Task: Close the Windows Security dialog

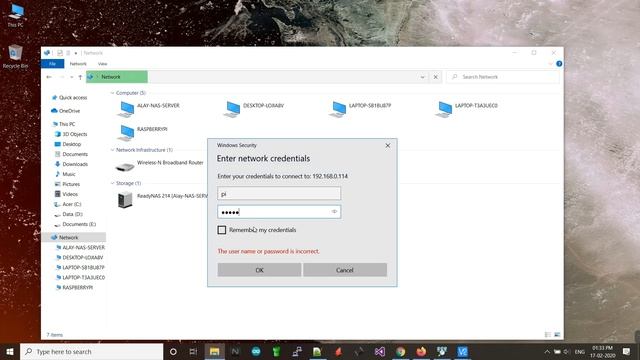Action: tap(388, 145)
